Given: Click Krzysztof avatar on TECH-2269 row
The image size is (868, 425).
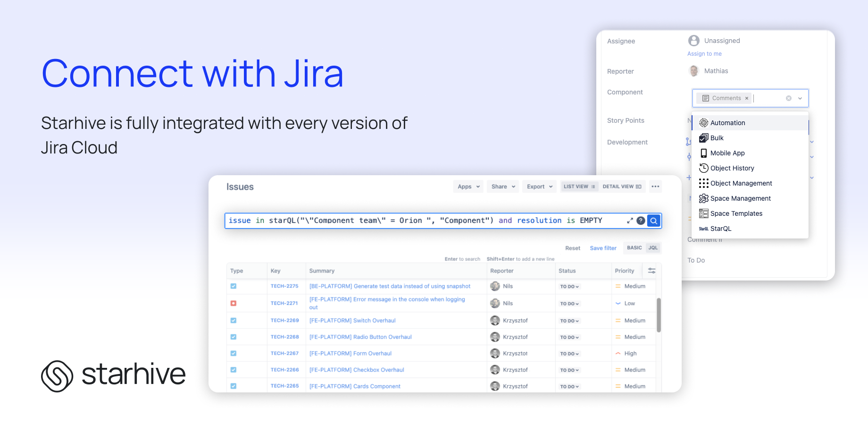Looking at the screenshot, I should [495, 321].
